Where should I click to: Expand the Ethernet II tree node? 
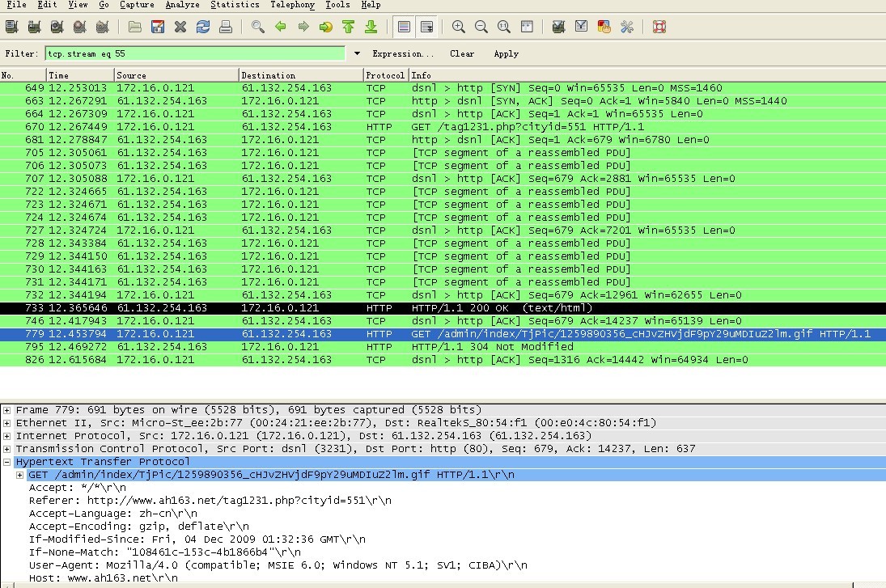click(x=7, y=423)
